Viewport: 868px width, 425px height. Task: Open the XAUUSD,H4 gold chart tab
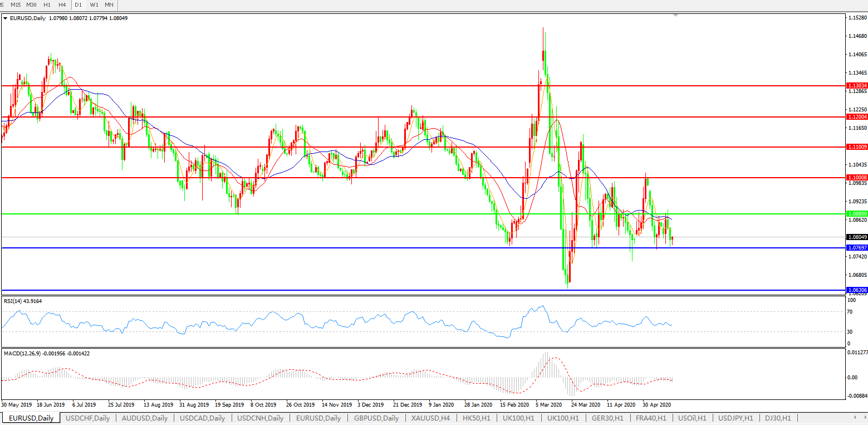tap(430, 418)
